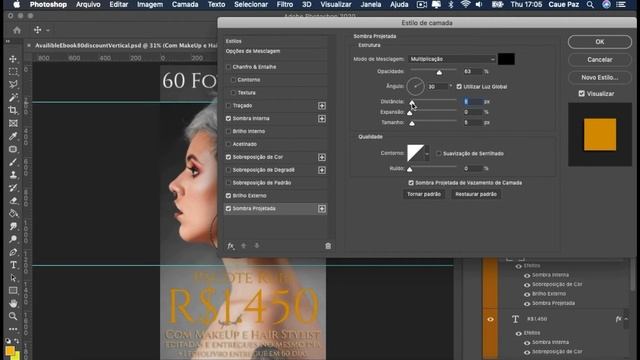This screenshot has height=360, width=640.
Task: Open the Imagem menu
Action: tap(150, 4)
